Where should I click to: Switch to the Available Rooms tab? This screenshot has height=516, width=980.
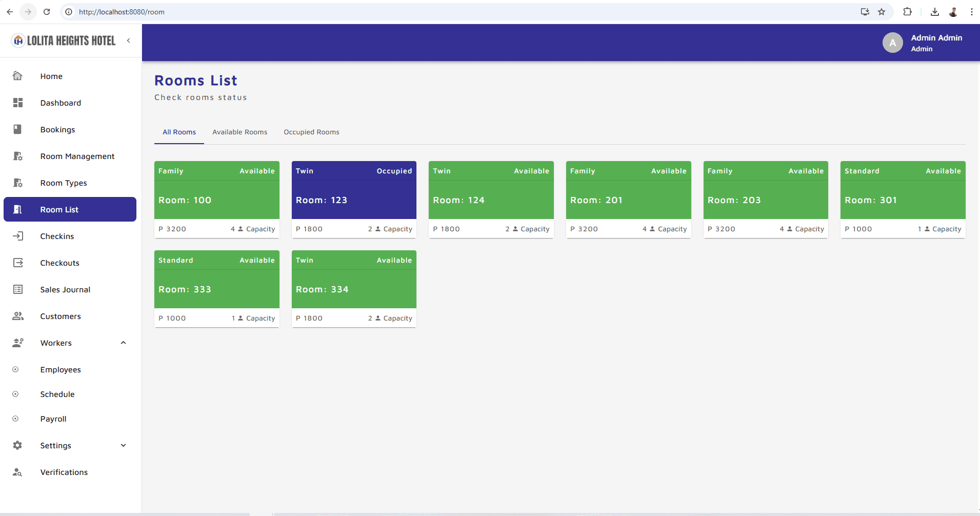pyautogui.click(x=239, y=132)
